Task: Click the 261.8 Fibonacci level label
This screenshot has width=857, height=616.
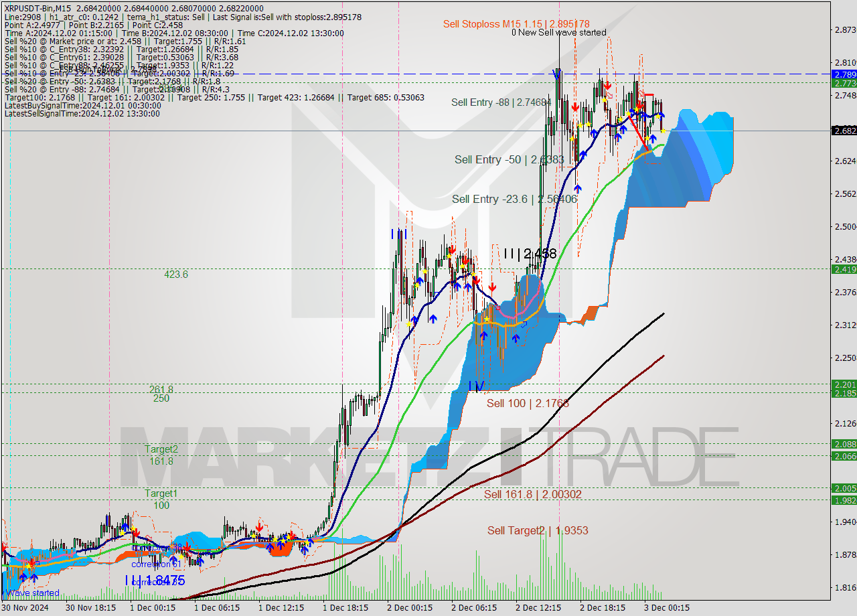Action: (161, 389)
